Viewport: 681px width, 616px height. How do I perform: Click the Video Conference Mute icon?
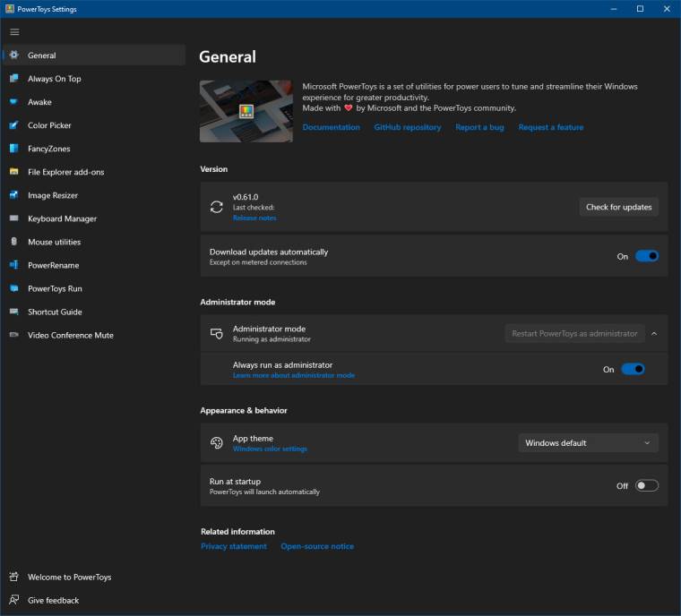pyautogui.click(x=13, y=335)
